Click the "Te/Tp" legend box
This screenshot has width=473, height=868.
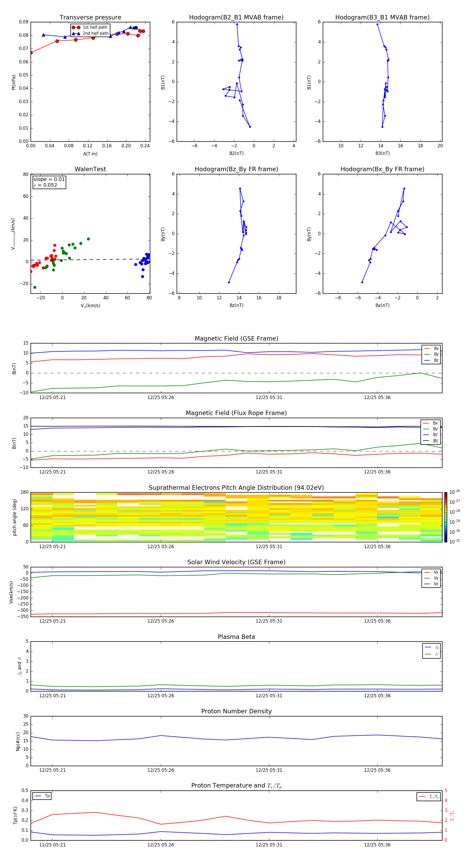coord(429,796)
